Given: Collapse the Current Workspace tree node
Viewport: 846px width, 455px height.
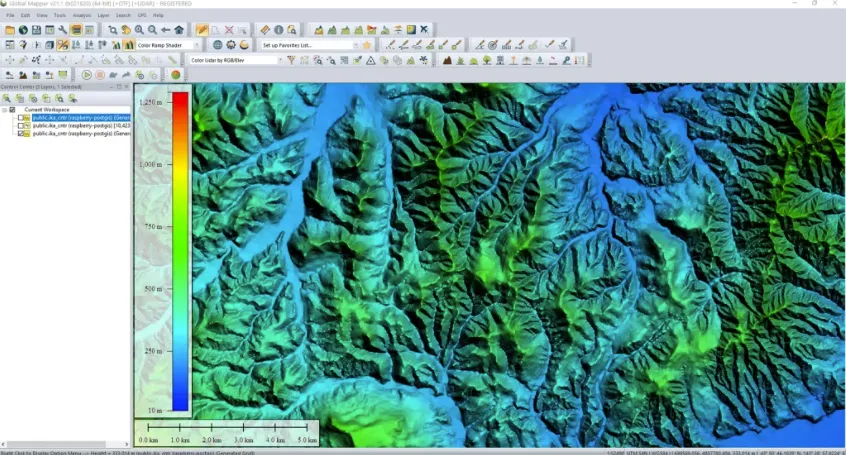Looking at the screenshot, I should click(6, 110).
